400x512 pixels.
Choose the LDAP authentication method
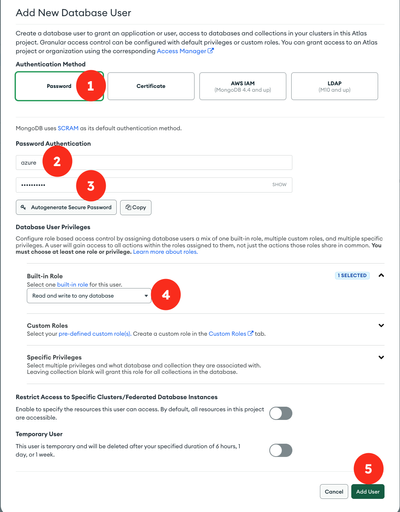coord(335,86)
